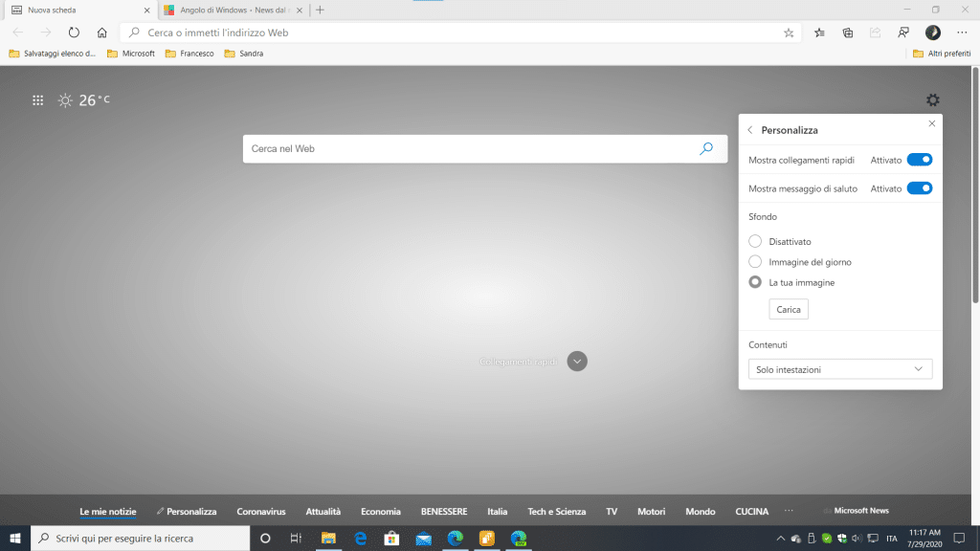Toggle Mostra messaggio di saluto switch
This screenshot has width=980, height=551.
coord(919,188)
